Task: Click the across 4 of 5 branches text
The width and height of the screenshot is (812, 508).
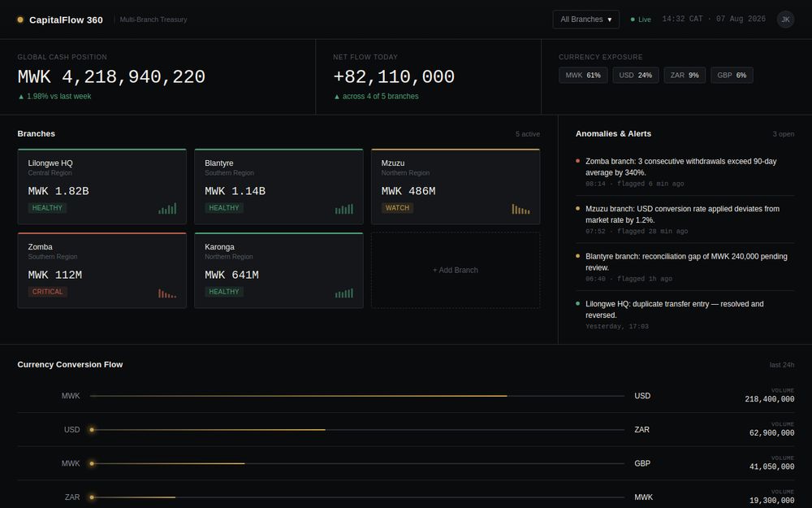Action: coord(376,97)
